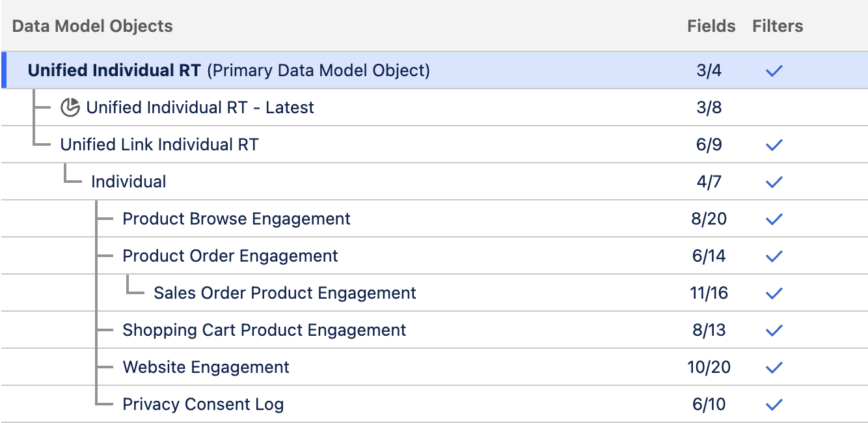Click the filter checkmark in Unified Individual RT row
This screenshot has height=423, width=868.
774,70
